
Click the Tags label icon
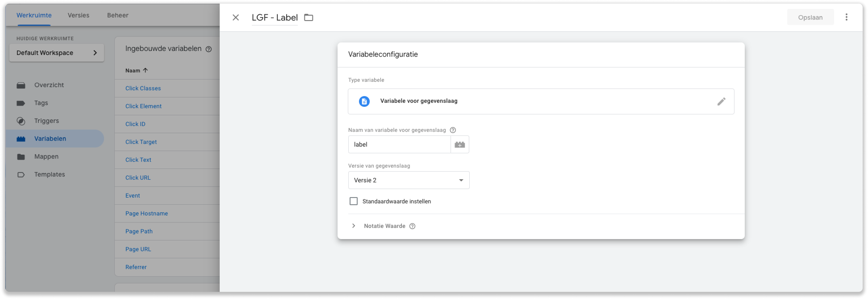pos(21,103)
